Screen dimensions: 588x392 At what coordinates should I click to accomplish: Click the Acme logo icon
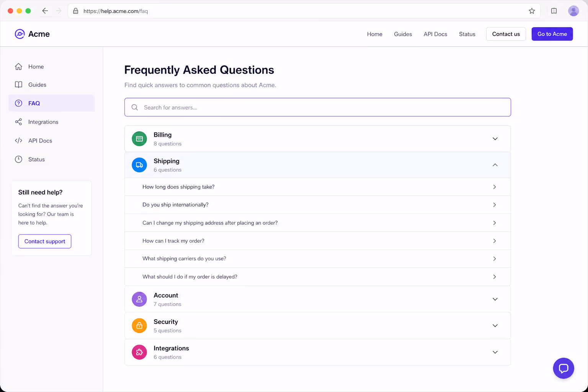(20, 34)
